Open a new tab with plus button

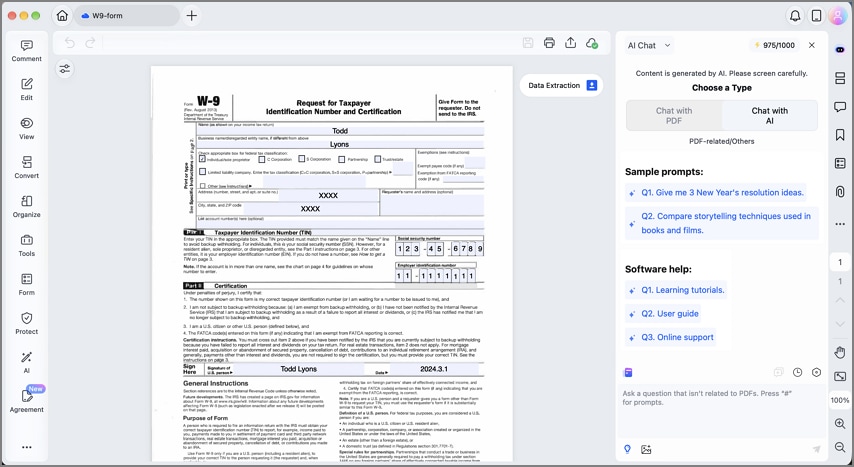tap(192, 16)
